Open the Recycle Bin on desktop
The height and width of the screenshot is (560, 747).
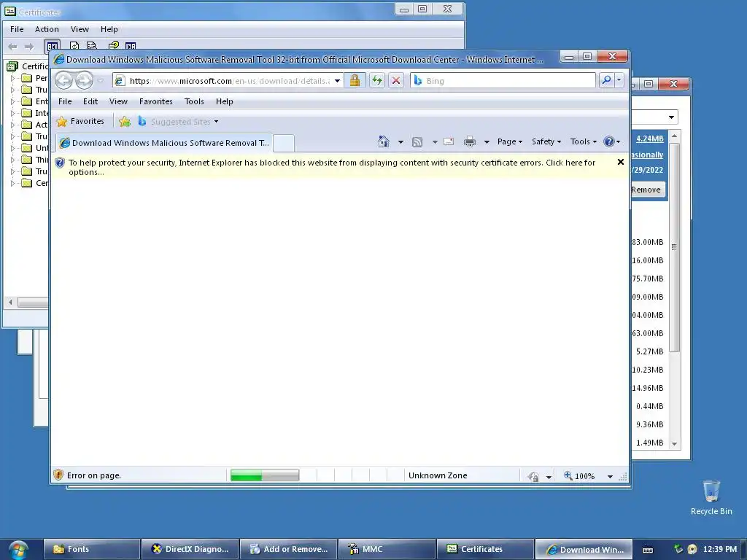click(711, 497)
